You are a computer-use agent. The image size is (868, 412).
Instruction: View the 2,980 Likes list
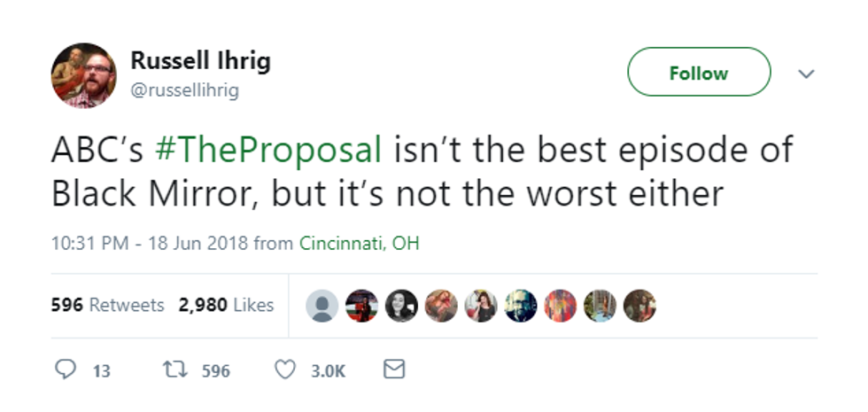pos(226,305)
